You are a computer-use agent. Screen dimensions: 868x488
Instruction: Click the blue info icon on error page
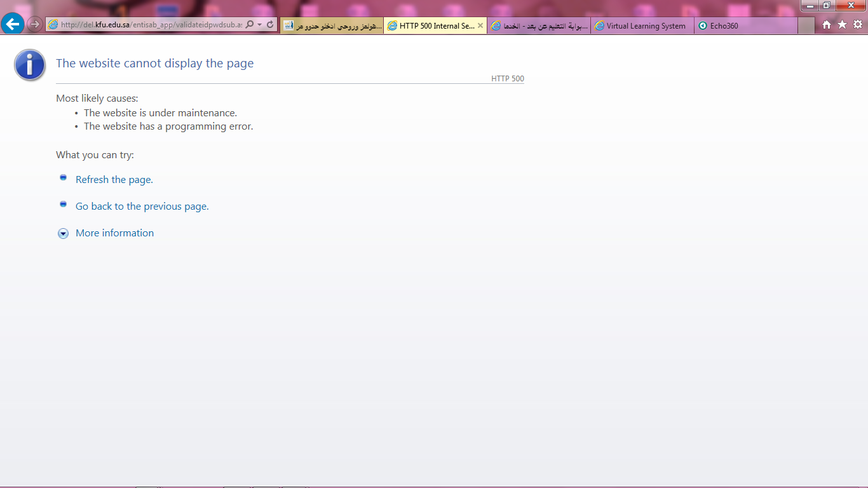(x=30, y=65)
